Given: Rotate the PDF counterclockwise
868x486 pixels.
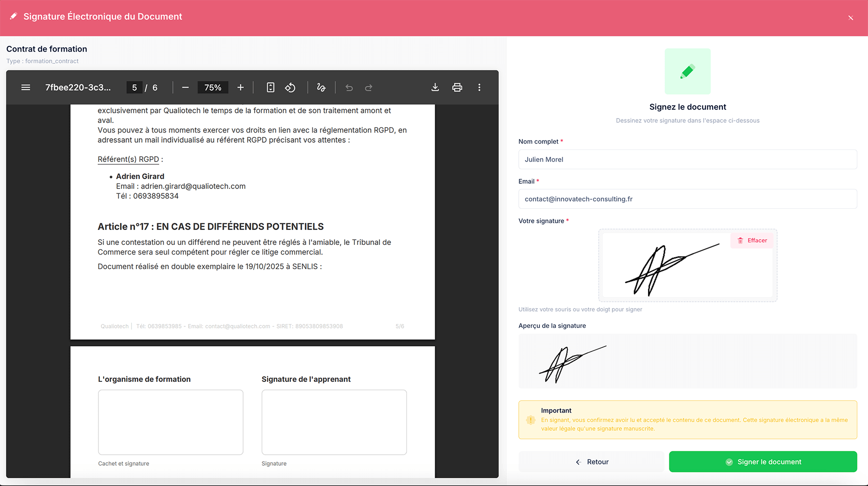Looking at the screenshot, I should click(x=290, y=87).
